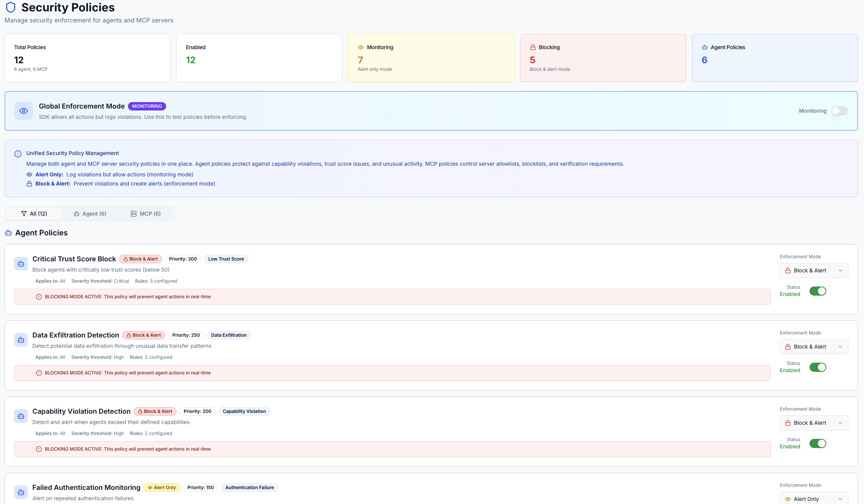Click the server icon on the MCP tab
Screen dimensions: 864x504
133,213
